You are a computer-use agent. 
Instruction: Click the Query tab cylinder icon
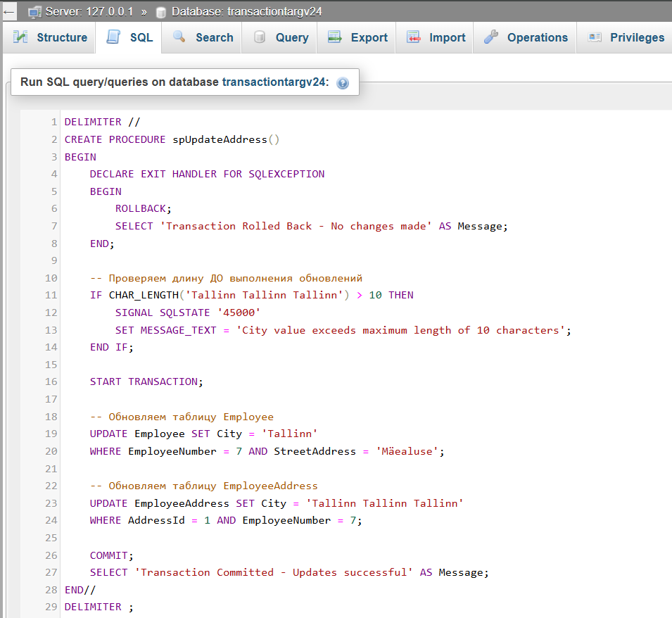tap(259, 37)
